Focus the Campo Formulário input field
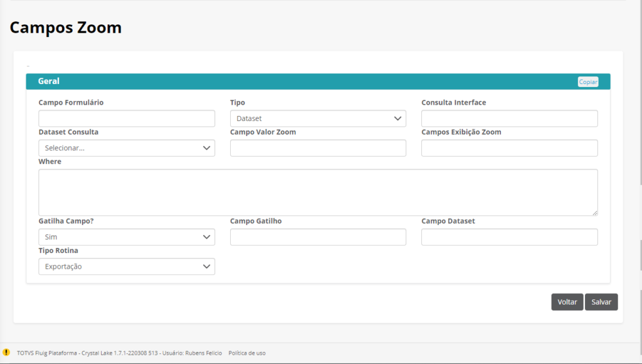 [x=127, y=118]
